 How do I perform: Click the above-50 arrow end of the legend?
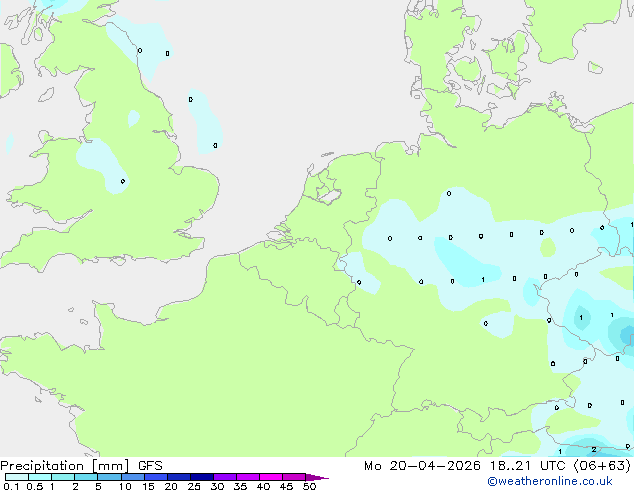click(317, 477)
